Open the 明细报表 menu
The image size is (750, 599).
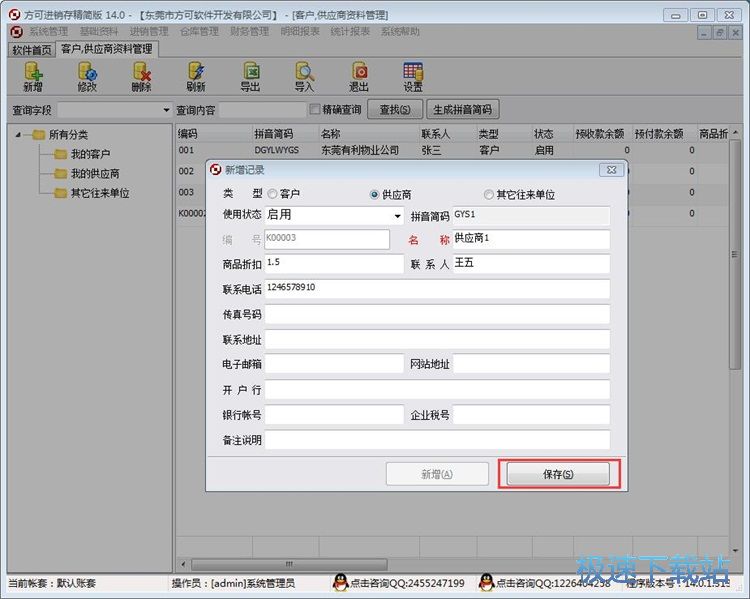pyautogui.click(x=300, y=32)
